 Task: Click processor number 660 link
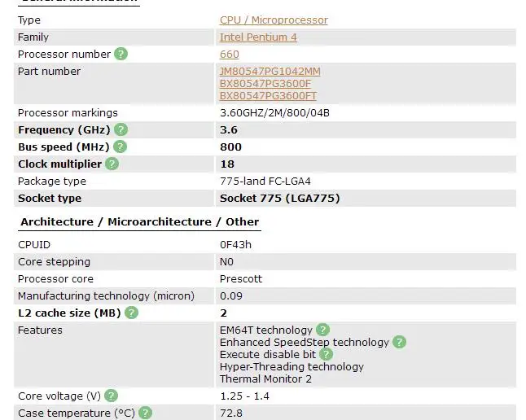[230, 55]
